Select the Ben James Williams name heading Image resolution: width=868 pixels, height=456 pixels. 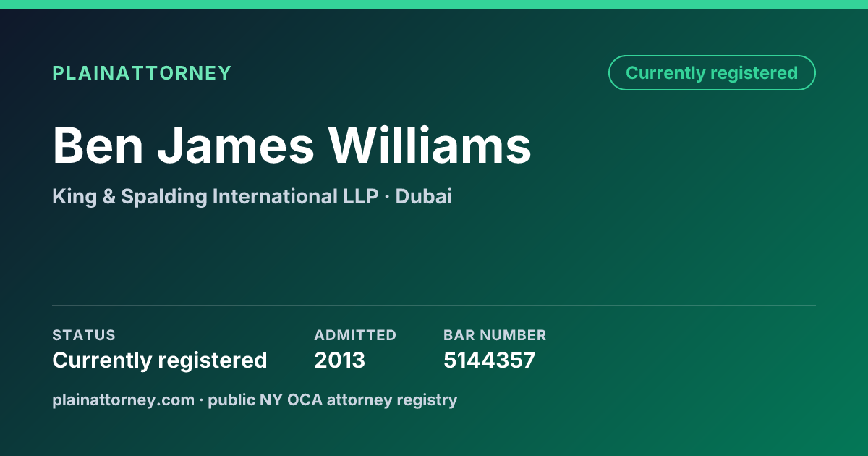[292, 145]
